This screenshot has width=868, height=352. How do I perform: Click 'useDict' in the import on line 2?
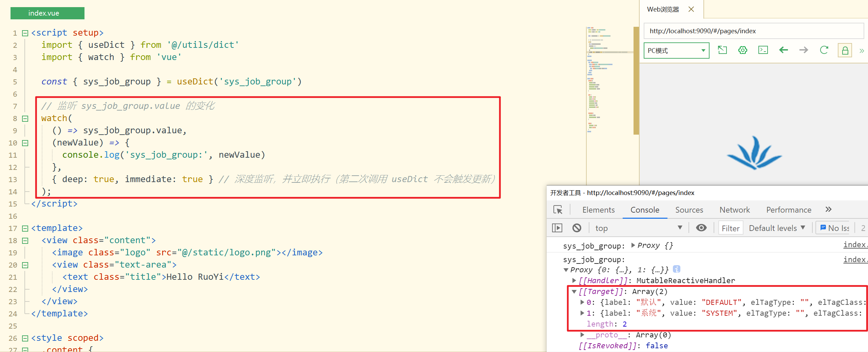(106, 45)
